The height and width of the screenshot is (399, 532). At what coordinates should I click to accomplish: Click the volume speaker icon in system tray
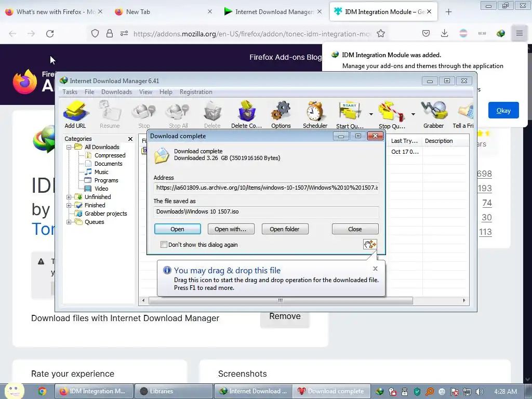[x=480, y=392]
